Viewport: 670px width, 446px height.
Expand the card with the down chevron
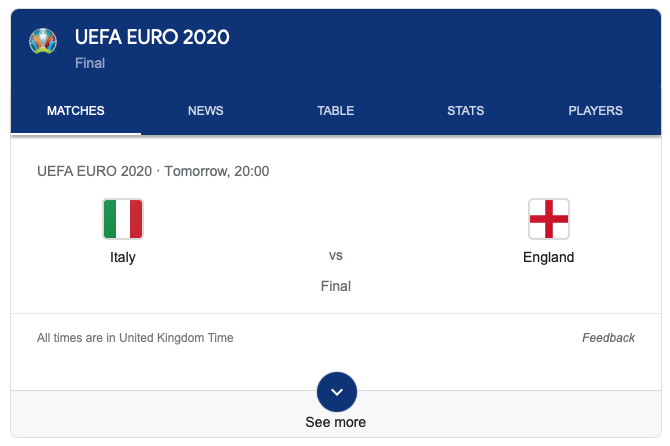(x=336, y=392)
